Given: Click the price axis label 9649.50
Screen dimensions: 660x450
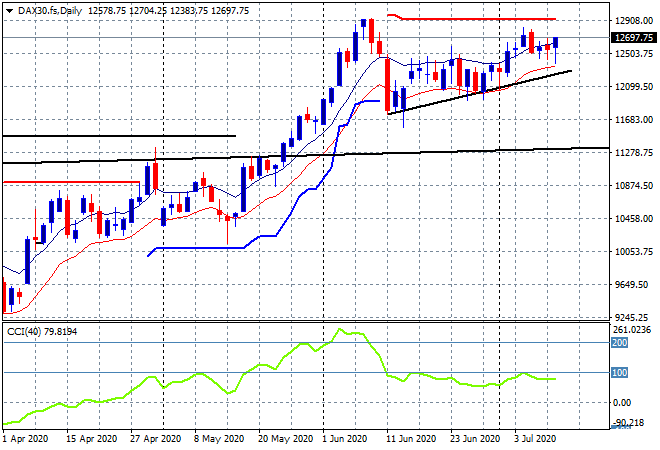Looking at the screenshot, I should (631, 285).
